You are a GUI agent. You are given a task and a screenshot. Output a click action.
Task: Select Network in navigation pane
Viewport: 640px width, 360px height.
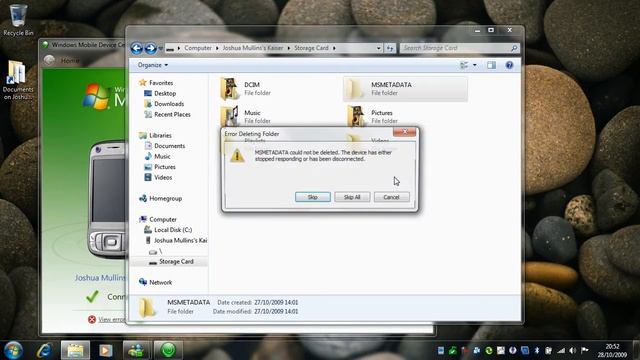pyautogui.click(x=160, y=282)
